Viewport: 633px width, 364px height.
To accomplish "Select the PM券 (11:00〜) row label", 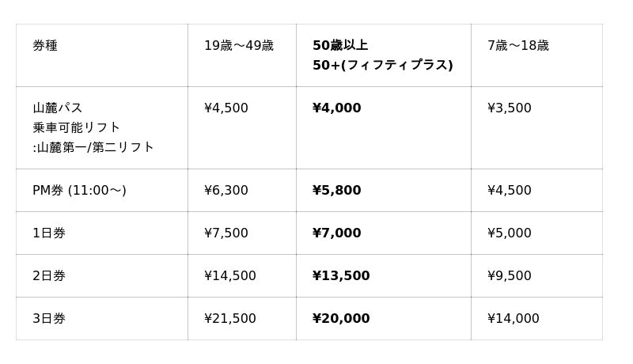I will pos(79,191).
